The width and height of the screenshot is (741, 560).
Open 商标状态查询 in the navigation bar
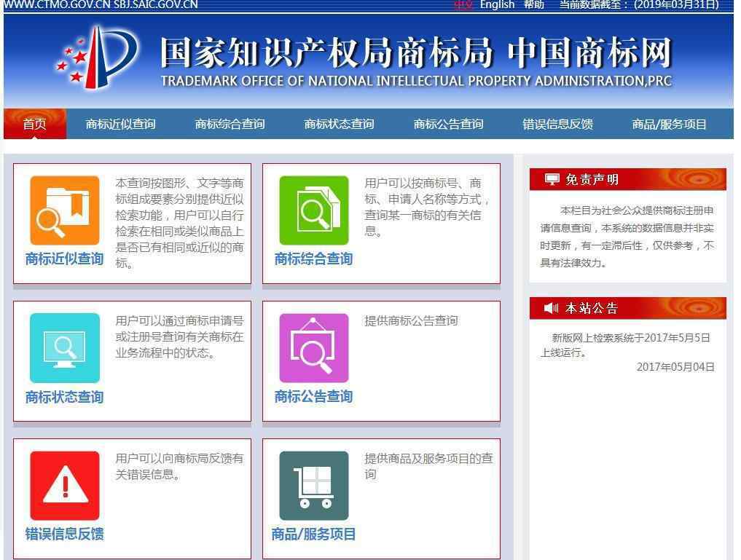pos(340,125)
